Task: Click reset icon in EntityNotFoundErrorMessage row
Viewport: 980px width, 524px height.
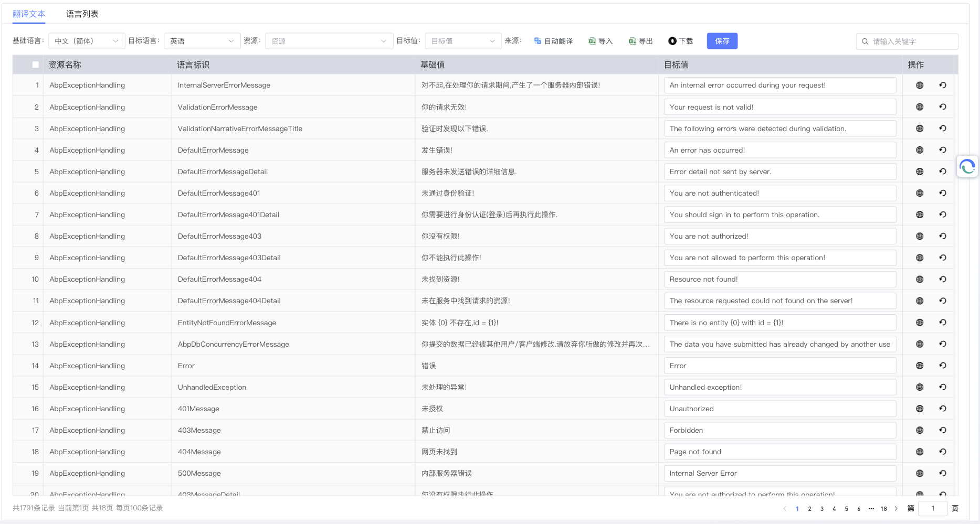Action: click(943, 323)
